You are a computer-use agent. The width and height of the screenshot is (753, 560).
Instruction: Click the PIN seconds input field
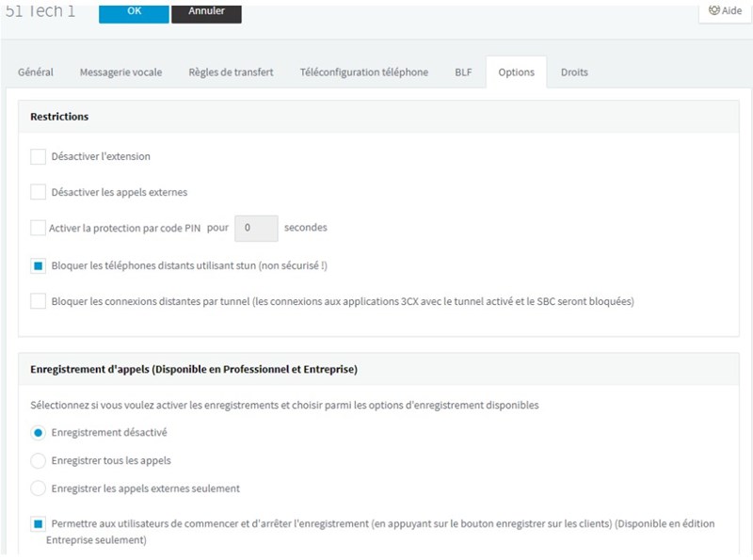pyautogui.click(x=255, y=228)
